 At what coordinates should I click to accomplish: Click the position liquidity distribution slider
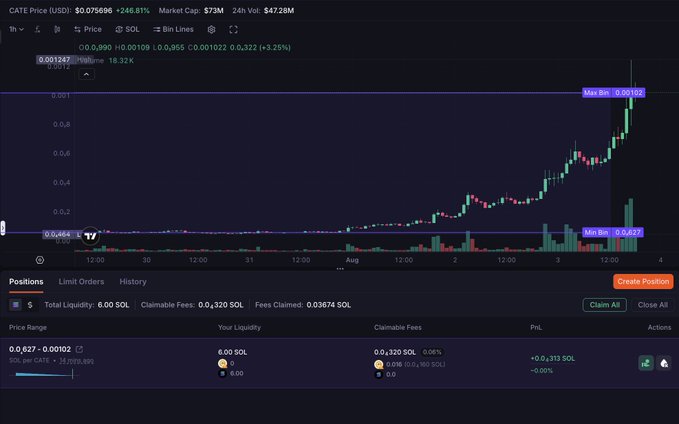(44, 374)
